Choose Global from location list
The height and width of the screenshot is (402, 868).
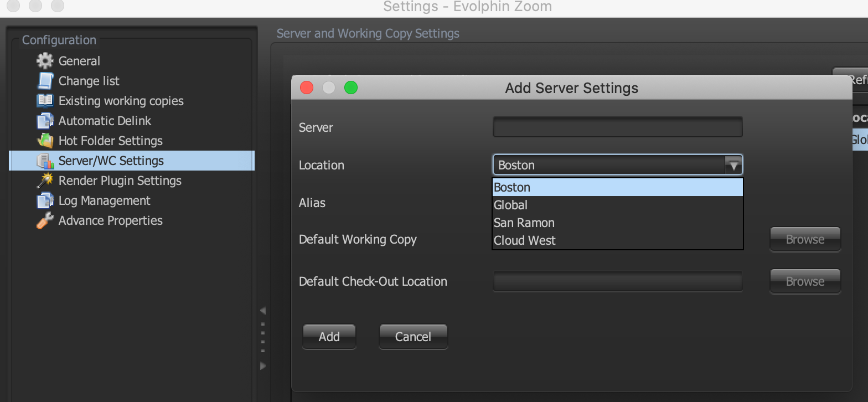tap(617, 205)
